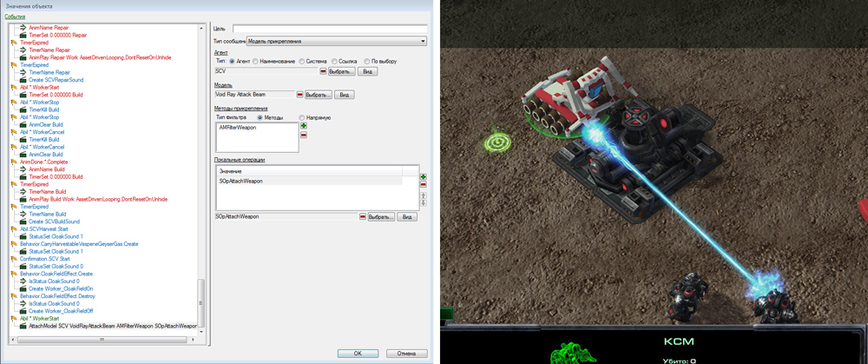
Task: Choose the Напрямую filter type radio
Action: tap(302, 117)
